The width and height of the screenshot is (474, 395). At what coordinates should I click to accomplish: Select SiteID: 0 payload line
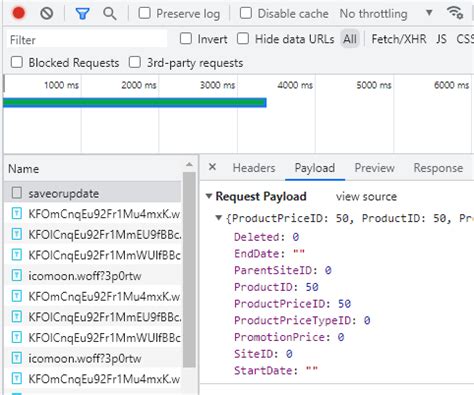(263, 354)
